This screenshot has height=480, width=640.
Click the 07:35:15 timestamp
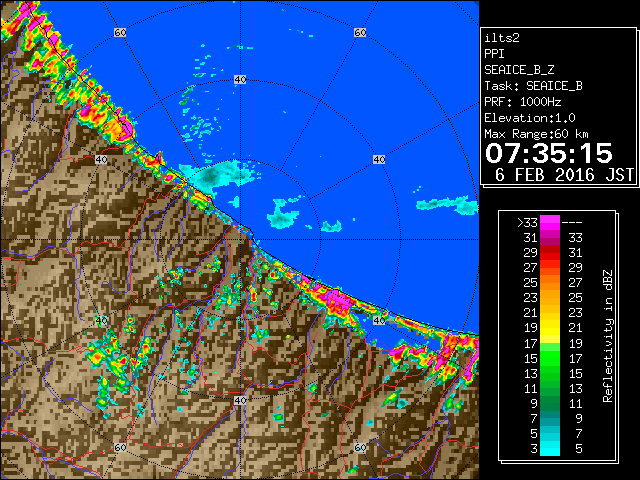coord(549,153)
